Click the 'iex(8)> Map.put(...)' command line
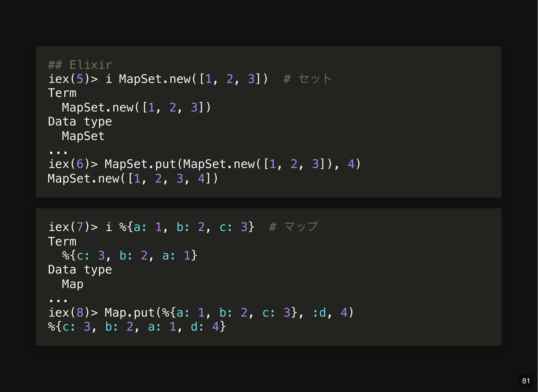The width and height of the screenshot is (538, 392). coord(201,312)
